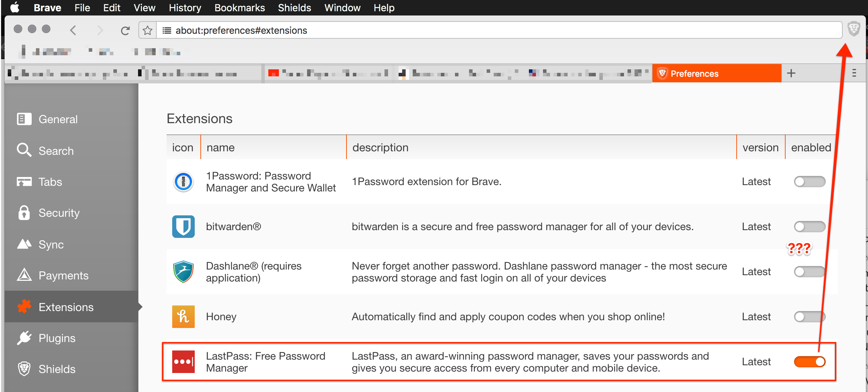Bookmark this page with the star icon
The image size is (868, 392).
point(147,30)
